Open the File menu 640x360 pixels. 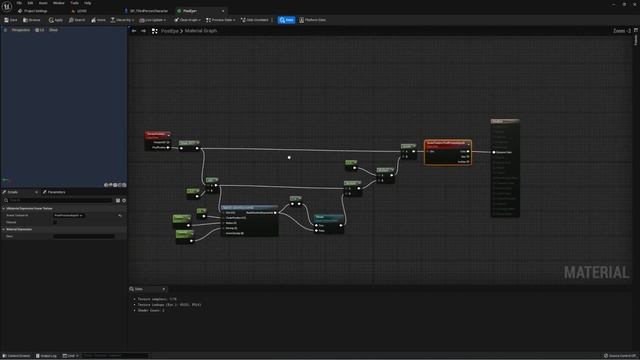click(x=19, y=3)
